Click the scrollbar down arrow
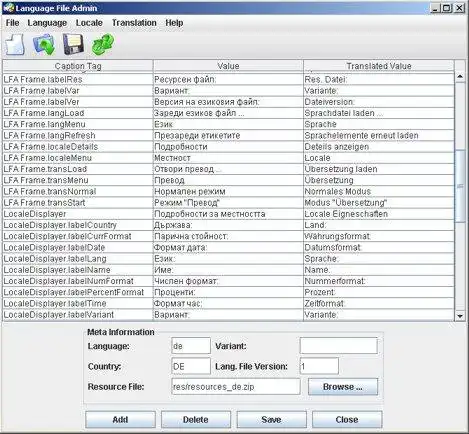The image size is (469, 434). (460, 316)
